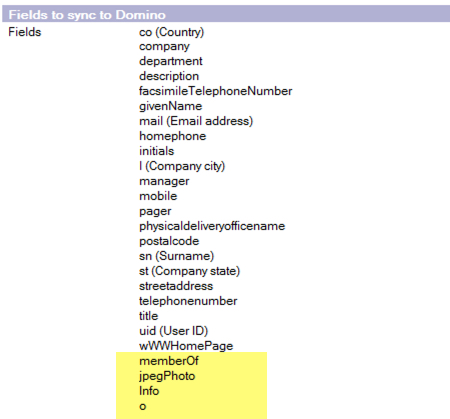Select the 'co (Country)' field entry
This screenshot has width=450, height=419.
click(x=171, y=32)
